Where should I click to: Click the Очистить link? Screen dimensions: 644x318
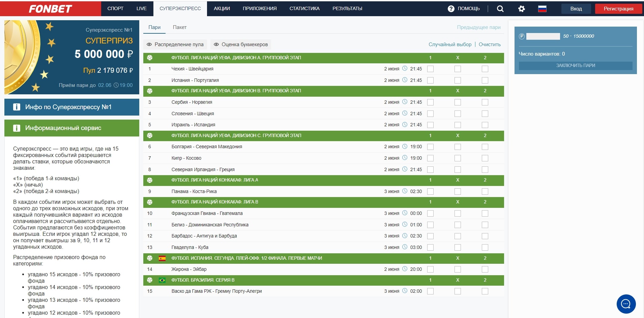[490, 44]
